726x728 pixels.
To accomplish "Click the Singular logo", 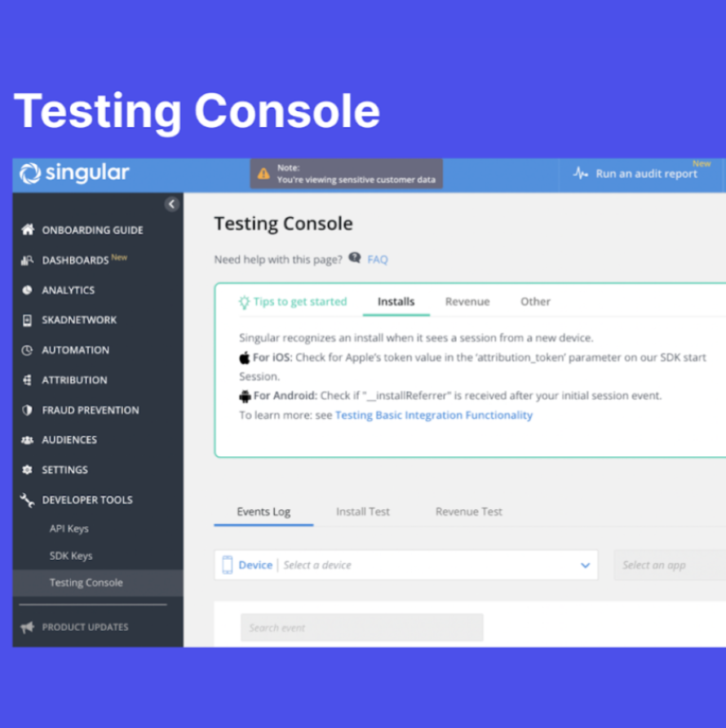I will point(74,173).
